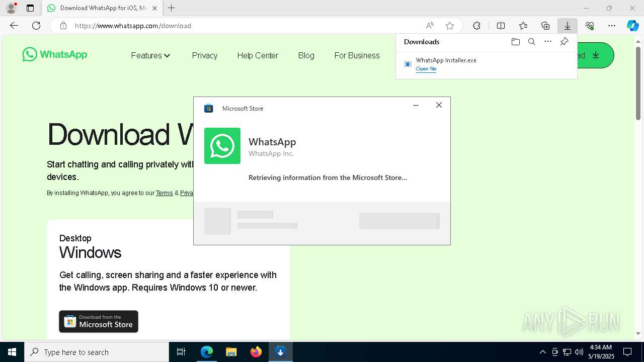Open the Favorites list

point(523,26)
